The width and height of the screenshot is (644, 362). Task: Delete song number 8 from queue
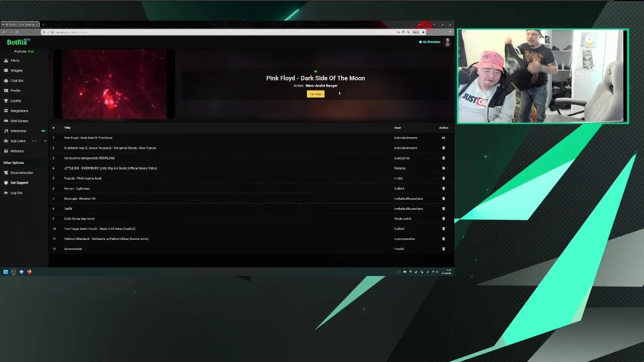443,208
